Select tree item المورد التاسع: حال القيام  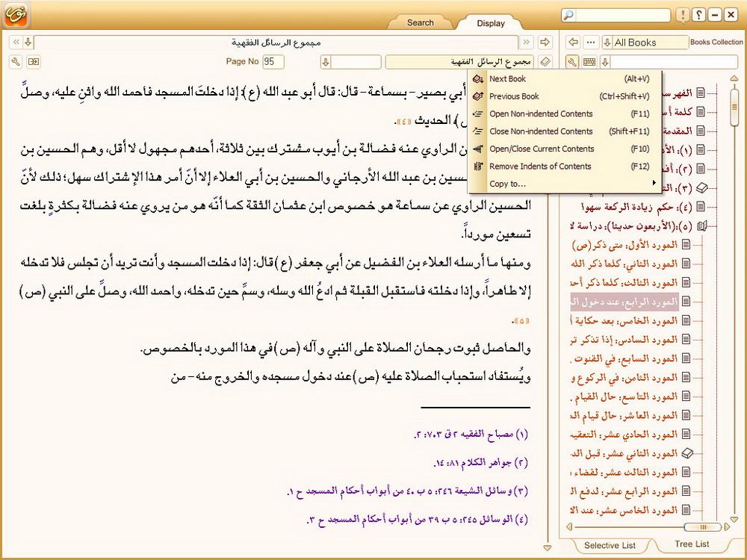[624, 396]
